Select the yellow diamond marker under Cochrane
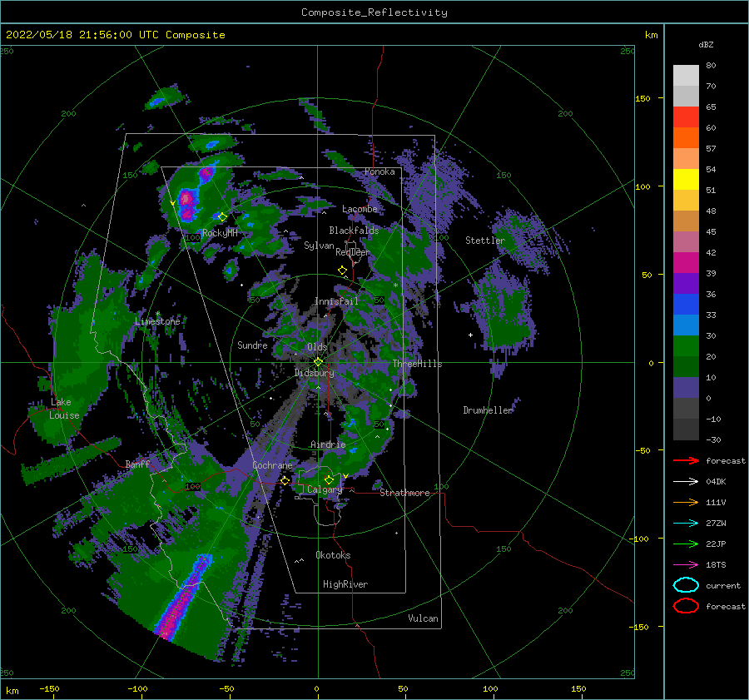 pyautogui.click(x=285, y=480)
